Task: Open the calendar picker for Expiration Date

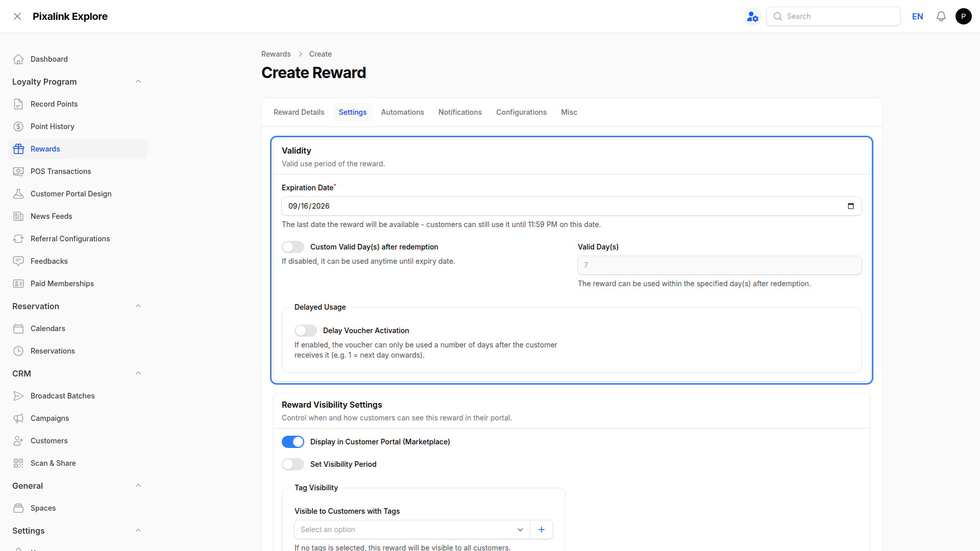Action: pos(851,206)
